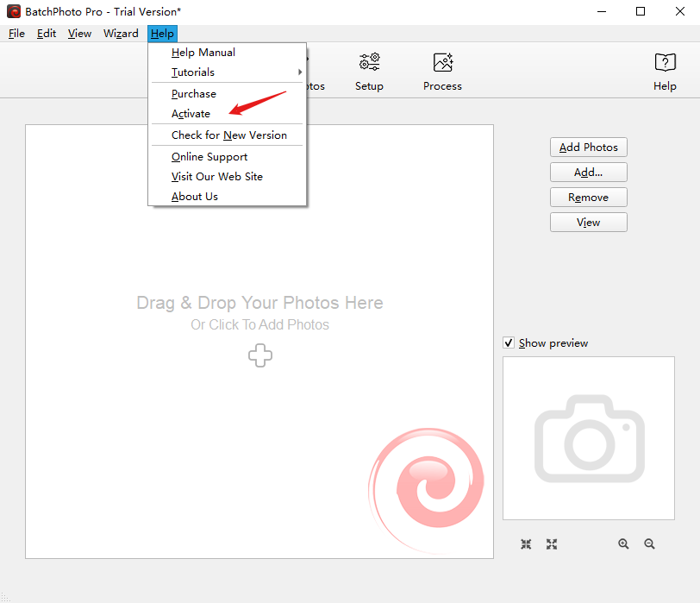
Task: Click the preview zoom in magnifier
Action: (623, 543)
